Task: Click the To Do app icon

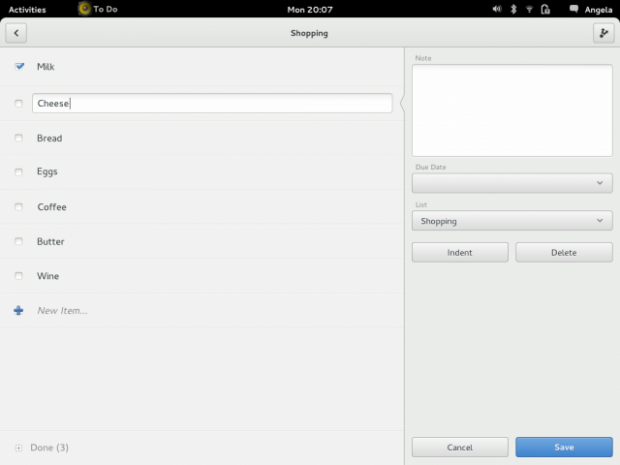Action: 84,9
